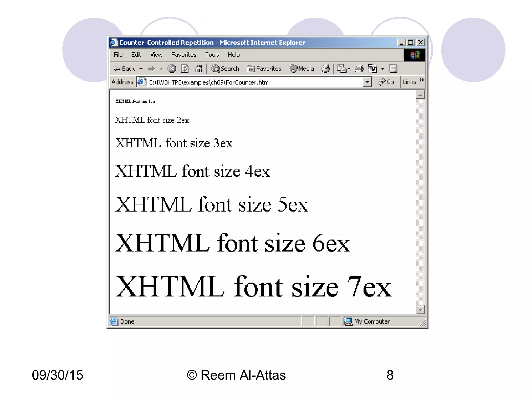532x399 pixels.
Task: Open the Mail icon in toolbar
Action: [342, 69]
